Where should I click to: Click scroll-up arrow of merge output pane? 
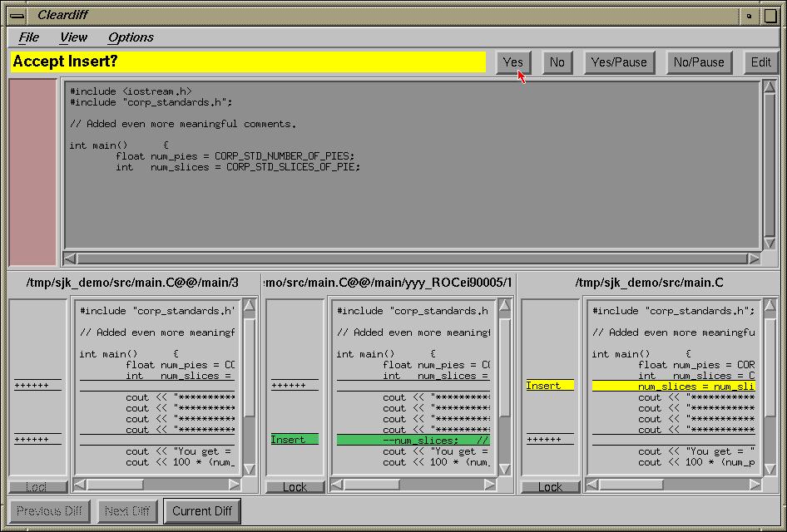coord(769,86)
